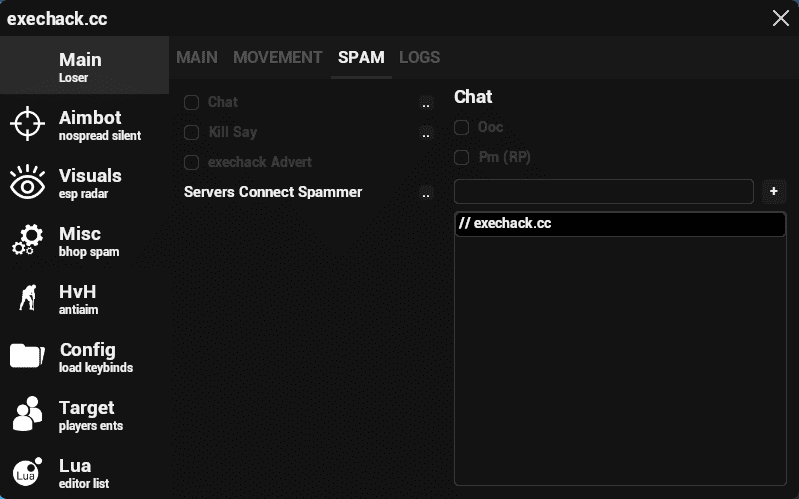Open the HvH antiaim section
This screenshot has height=499, width=799.
[84, 298]
